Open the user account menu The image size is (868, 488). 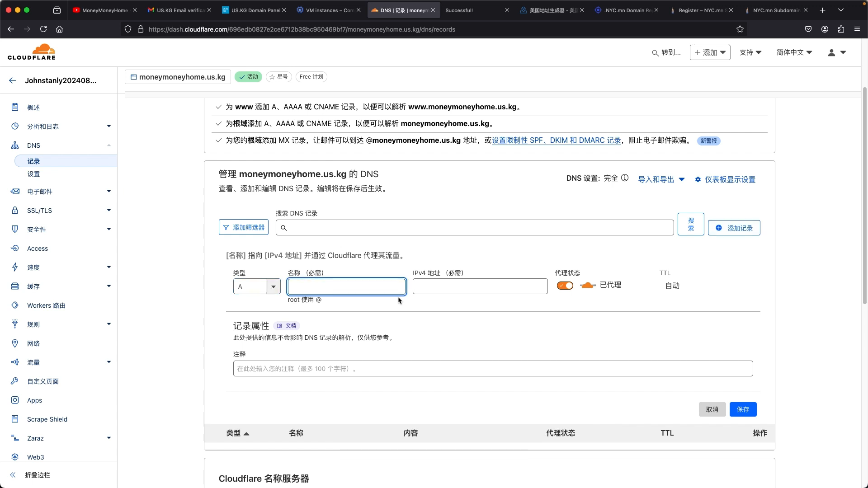point(837,52)
